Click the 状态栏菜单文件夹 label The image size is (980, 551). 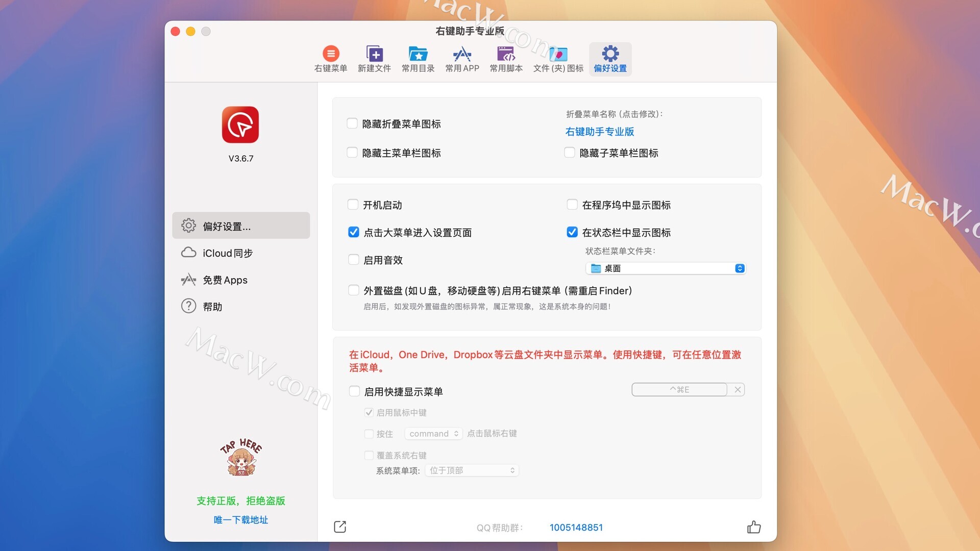[620, 251]
